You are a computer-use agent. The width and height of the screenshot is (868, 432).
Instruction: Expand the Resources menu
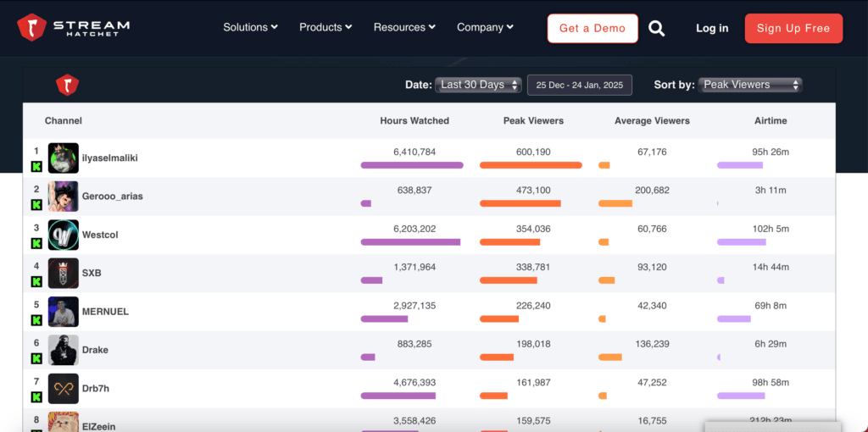coord(404,27)
